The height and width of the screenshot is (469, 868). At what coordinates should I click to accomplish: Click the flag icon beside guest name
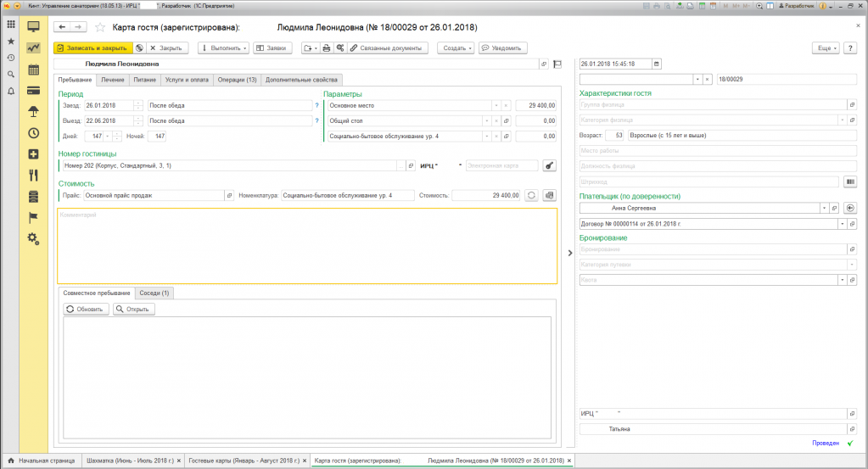[557, 64]
